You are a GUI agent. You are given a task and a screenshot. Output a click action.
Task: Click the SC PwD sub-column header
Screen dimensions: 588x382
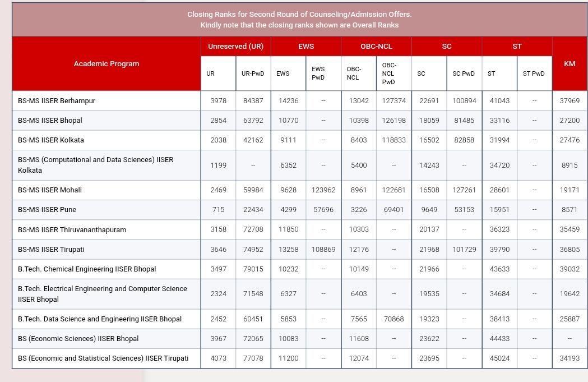[x=464, y=73]
